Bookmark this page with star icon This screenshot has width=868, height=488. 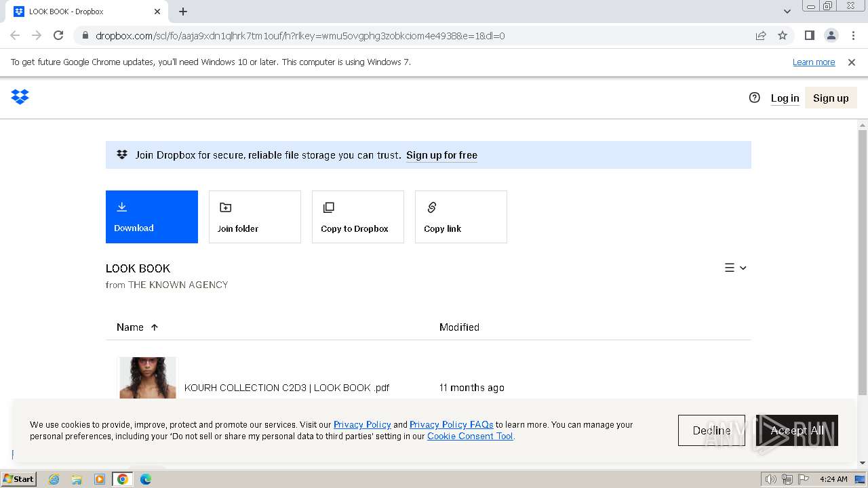point(783,36)
